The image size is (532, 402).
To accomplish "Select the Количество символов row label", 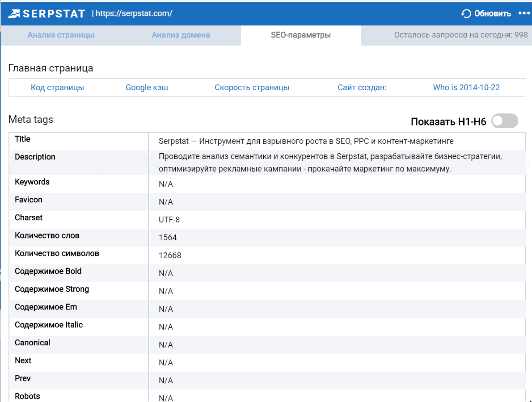I will [x=57, y=254].
